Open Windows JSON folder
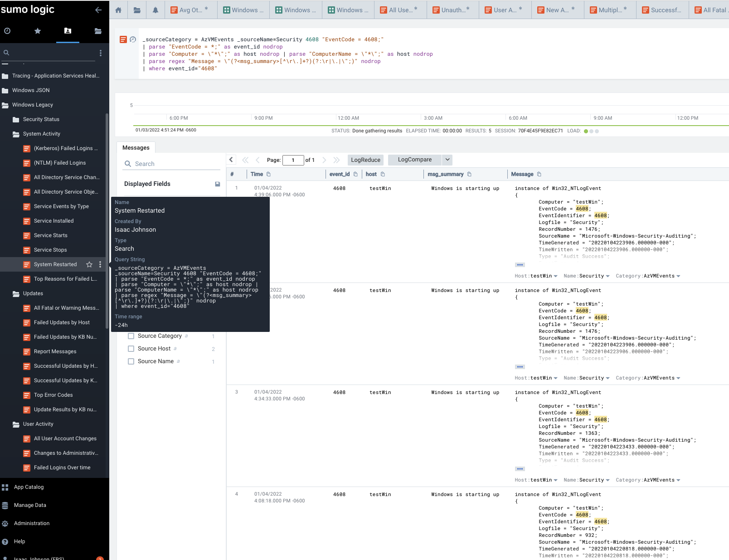729x560 pixels. (x=31, y=90)
